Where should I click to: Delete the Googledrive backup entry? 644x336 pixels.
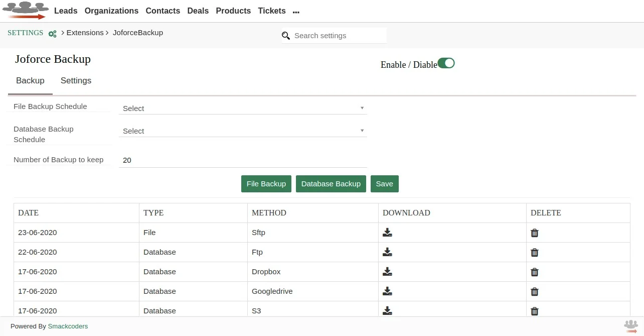point(534,291)
